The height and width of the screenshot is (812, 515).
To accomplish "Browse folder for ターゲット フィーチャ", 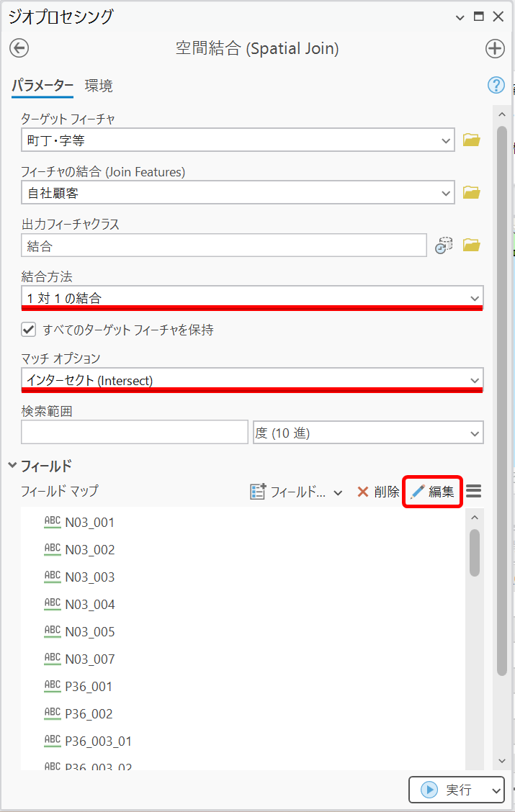I will pyautogui.click(x=471, y=140).
